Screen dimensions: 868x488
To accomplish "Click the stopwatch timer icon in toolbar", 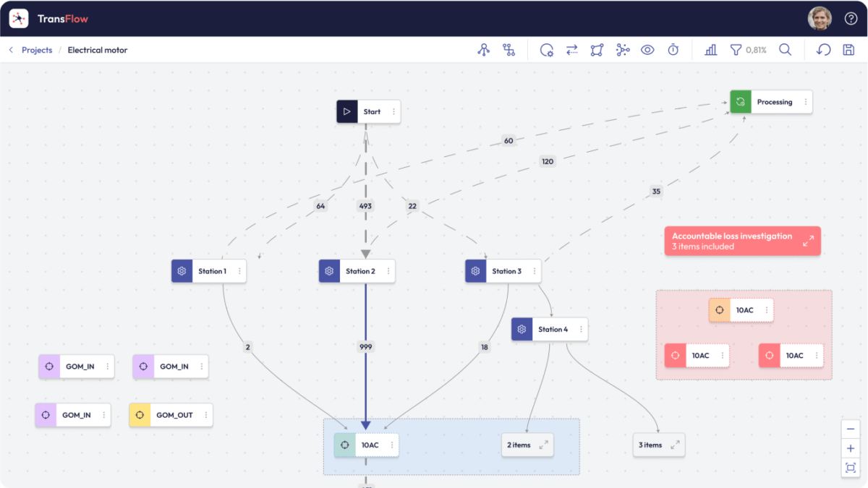I will tap(673, 50).
